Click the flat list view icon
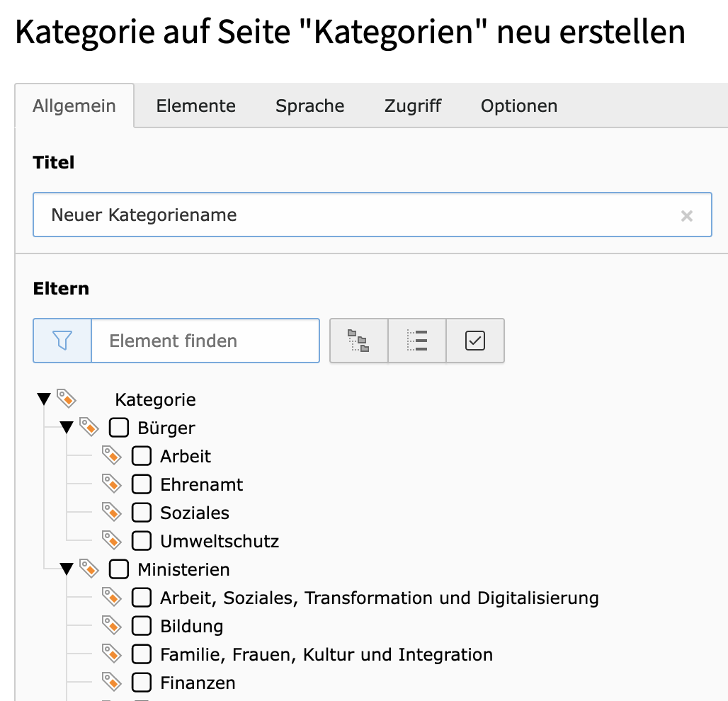728x701 pixels. pyautogui.click(x=417, y=341)
